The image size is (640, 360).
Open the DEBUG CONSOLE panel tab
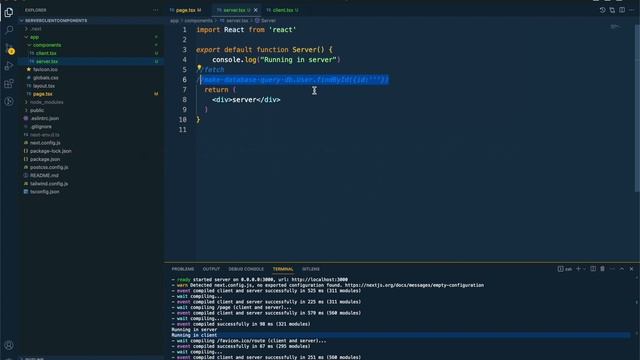pos(246,269)
